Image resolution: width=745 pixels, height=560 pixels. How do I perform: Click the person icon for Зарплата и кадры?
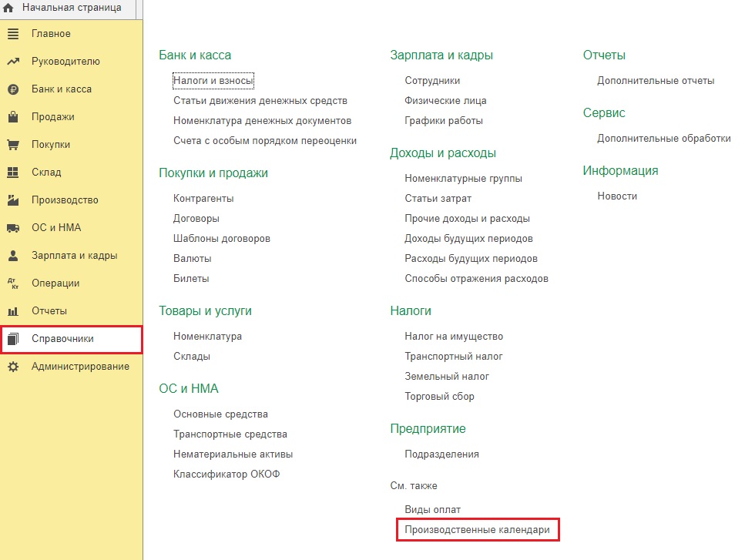tap(13, 256)
